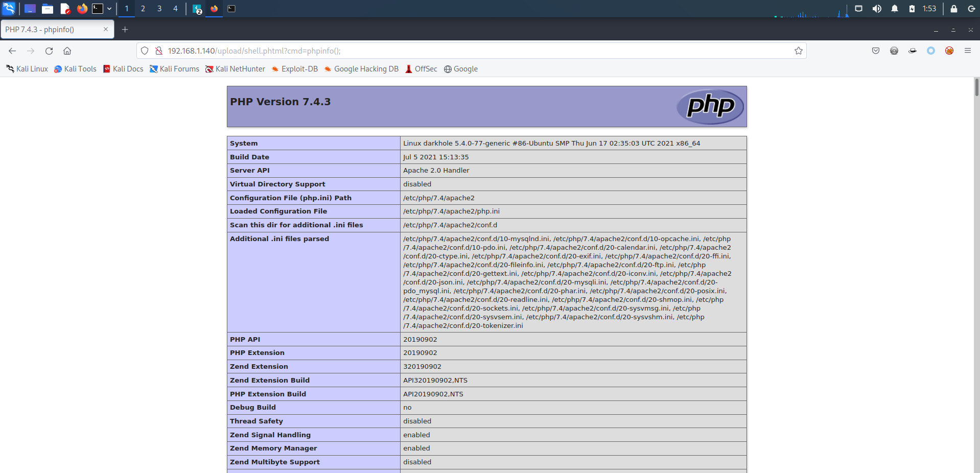980x473 pixels.
Task: Click the hat extension icon
Action: click(913, 51)
